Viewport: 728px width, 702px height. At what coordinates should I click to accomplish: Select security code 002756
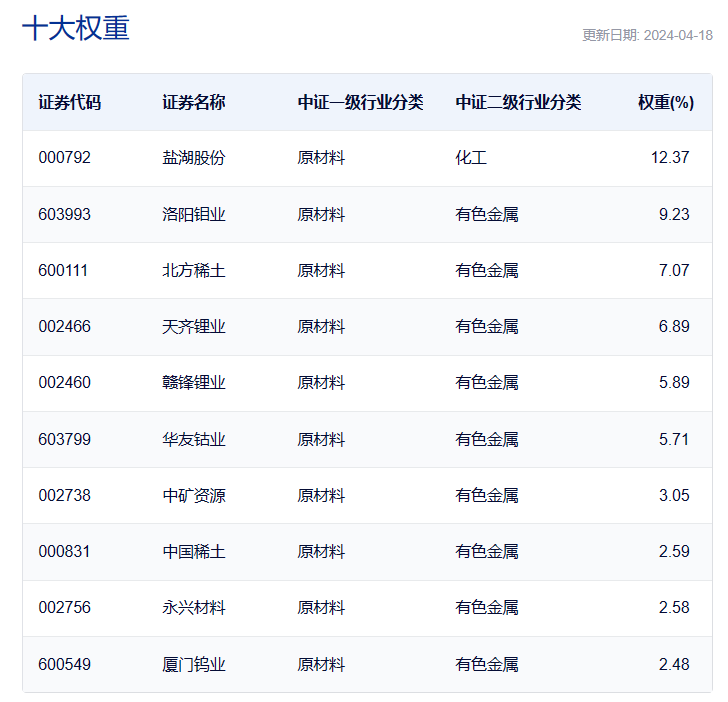coord(65,608)
